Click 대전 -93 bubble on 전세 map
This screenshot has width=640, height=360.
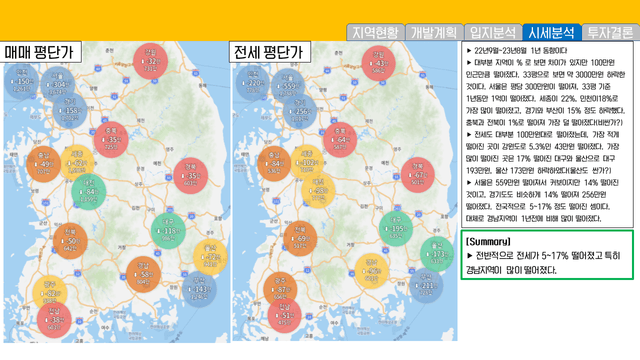click(318, 191)
